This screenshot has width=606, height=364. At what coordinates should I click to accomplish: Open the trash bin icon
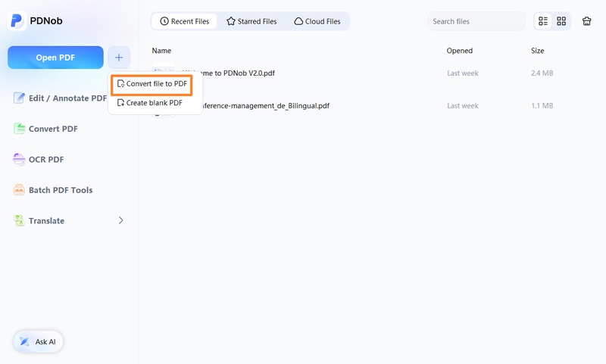point(586,21)
